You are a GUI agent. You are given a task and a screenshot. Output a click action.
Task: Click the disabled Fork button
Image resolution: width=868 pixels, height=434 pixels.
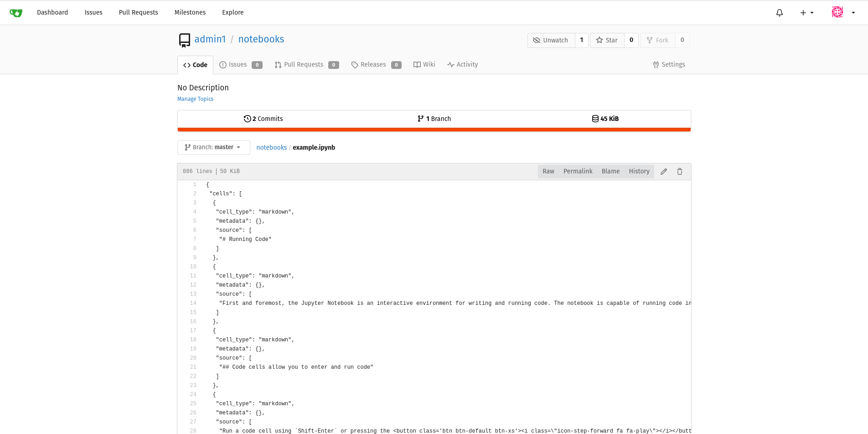pos(658,40)
